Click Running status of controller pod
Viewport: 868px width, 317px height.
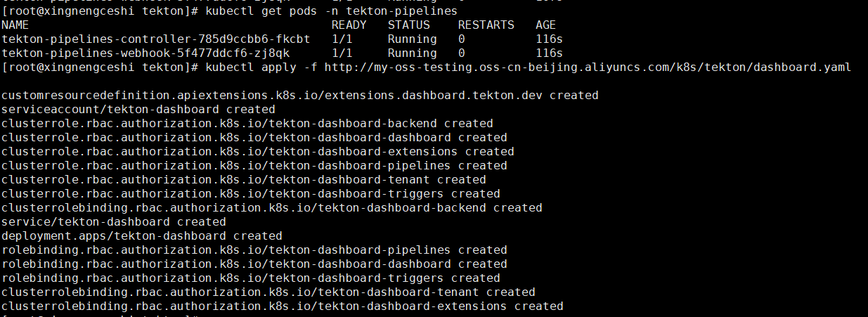tap(413, 39)
